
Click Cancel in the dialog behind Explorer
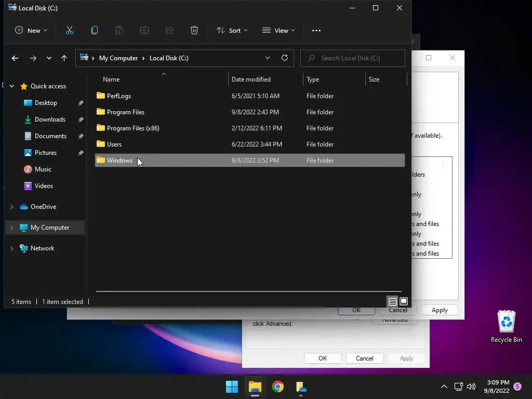tap(397, 311)
